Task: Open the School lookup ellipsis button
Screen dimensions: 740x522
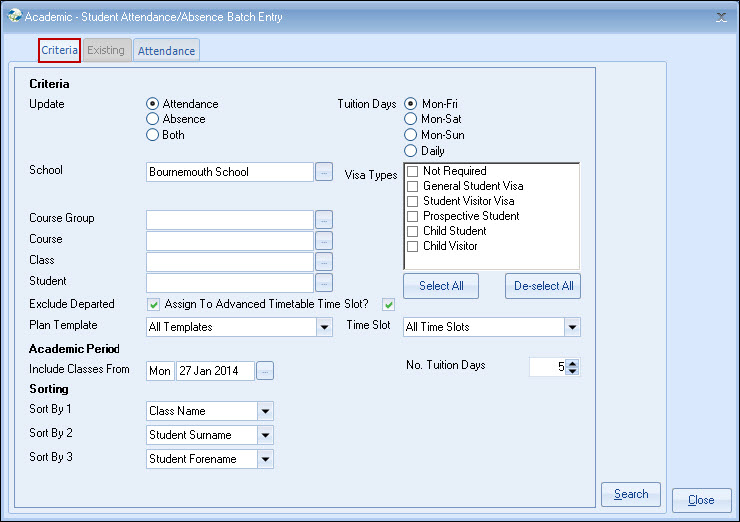Action: [x=324, y=172]
